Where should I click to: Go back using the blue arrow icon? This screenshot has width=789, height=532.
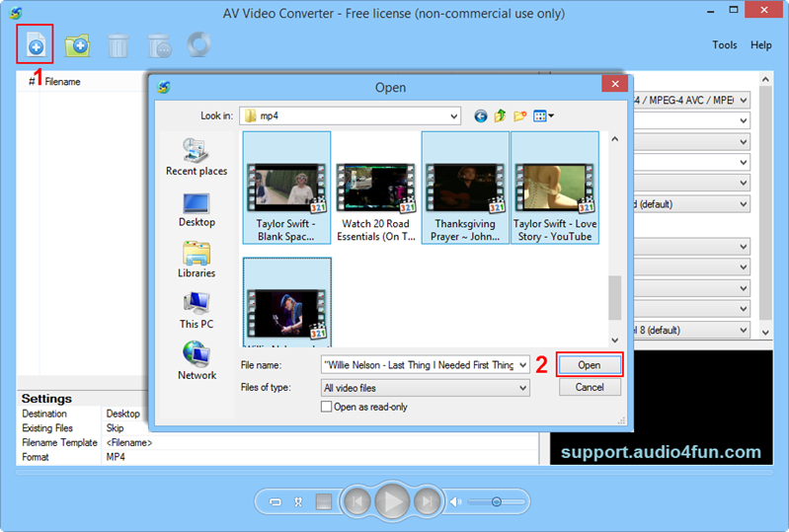click(481, 116)
